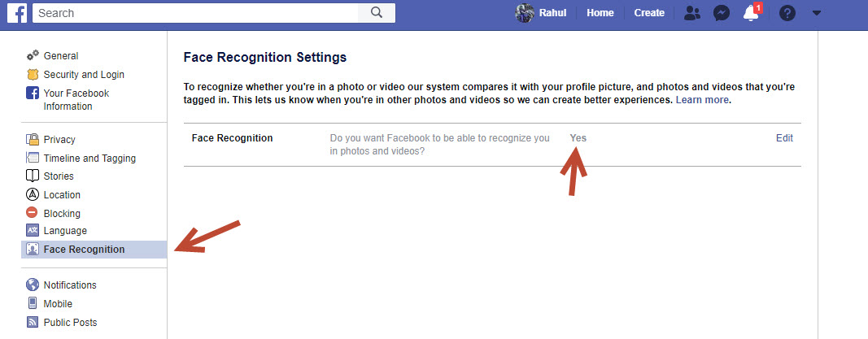Click the Timeline and Tagging icon
Image resolution: width=868 pixels, height=339 pixels.
tap(33, 158)
